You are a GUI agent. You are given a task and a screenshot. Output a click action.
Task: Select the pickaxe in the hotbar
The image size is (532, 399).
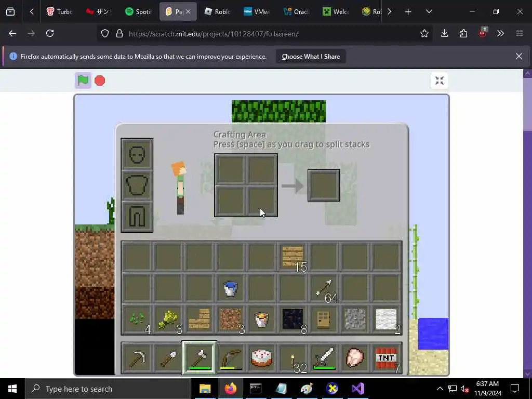pos(137,358)
